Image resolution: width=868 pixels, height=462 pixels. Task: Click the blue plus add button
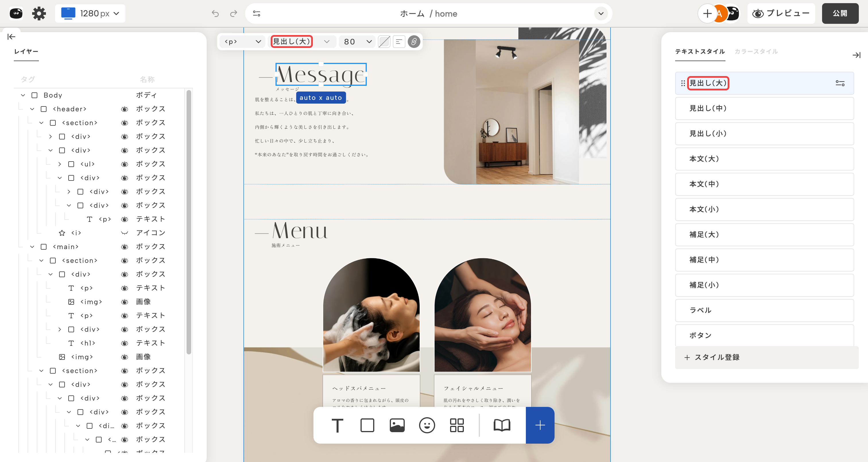(x=540, y=425)
